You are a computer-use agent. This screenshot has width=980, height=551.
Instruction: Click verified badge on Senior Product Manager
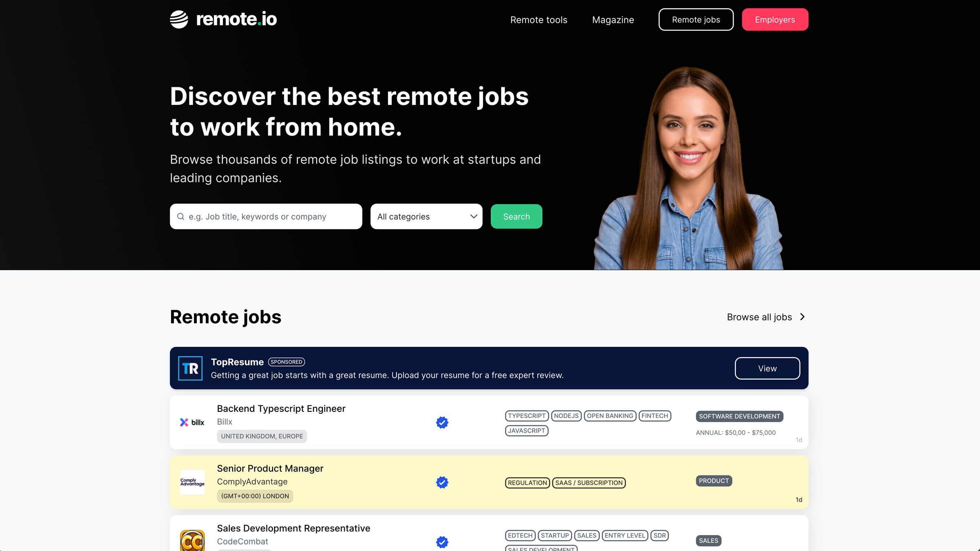coord(442,482)
